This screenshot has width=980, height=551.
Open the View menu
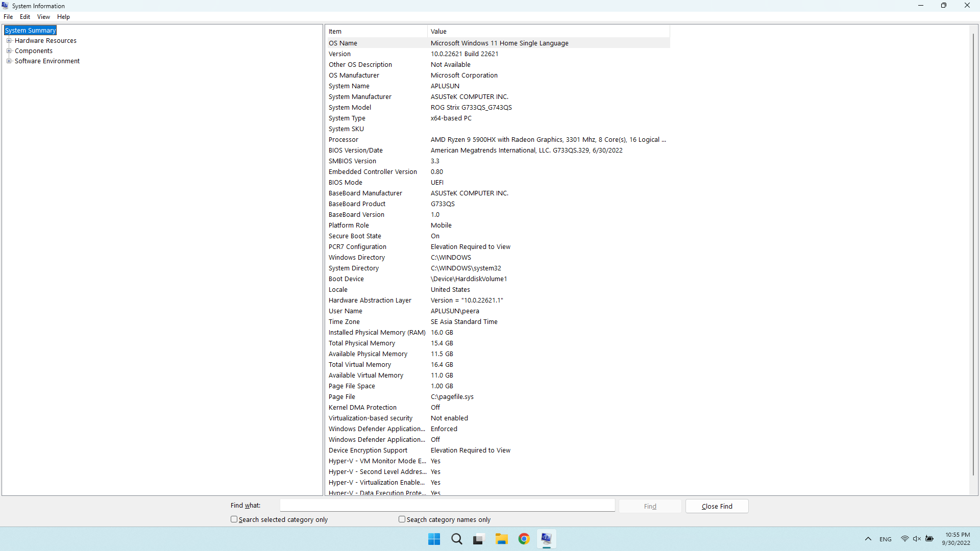[x=43, y=17]
